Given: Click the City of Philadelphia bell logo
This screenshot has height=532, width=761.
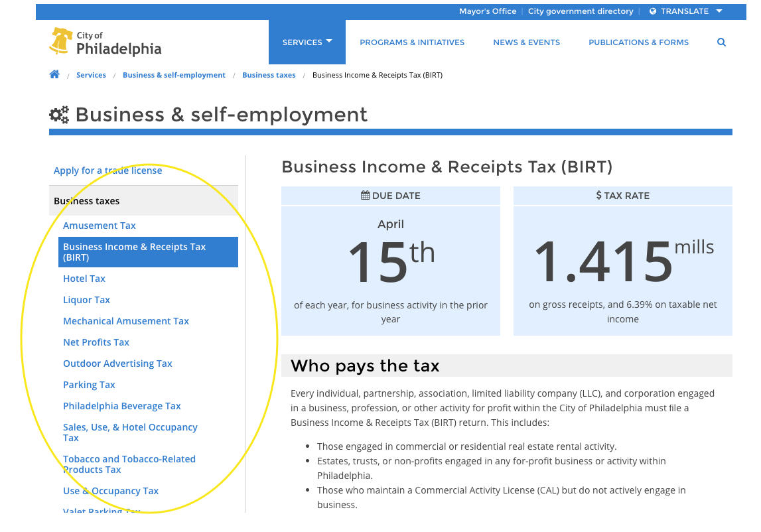Looking at the screenshot, I should 60,41.
